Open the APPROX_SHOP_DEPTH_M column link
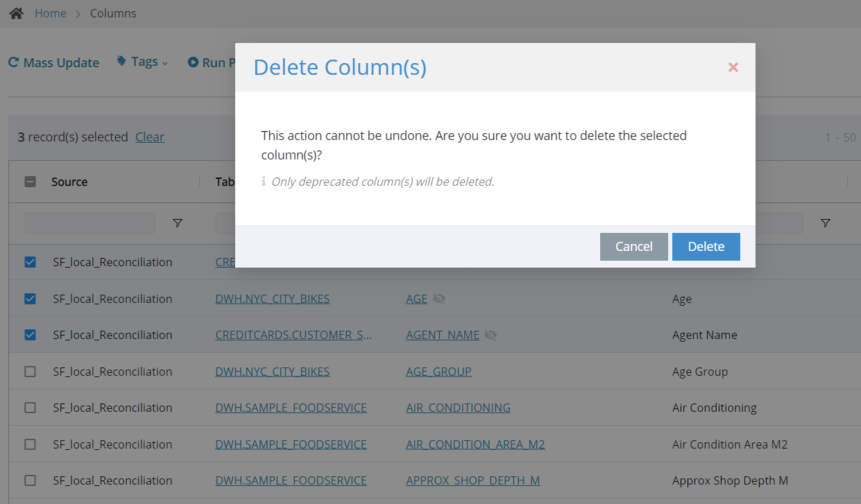This screenshot has width=861, height=504. tap(473, 480)
